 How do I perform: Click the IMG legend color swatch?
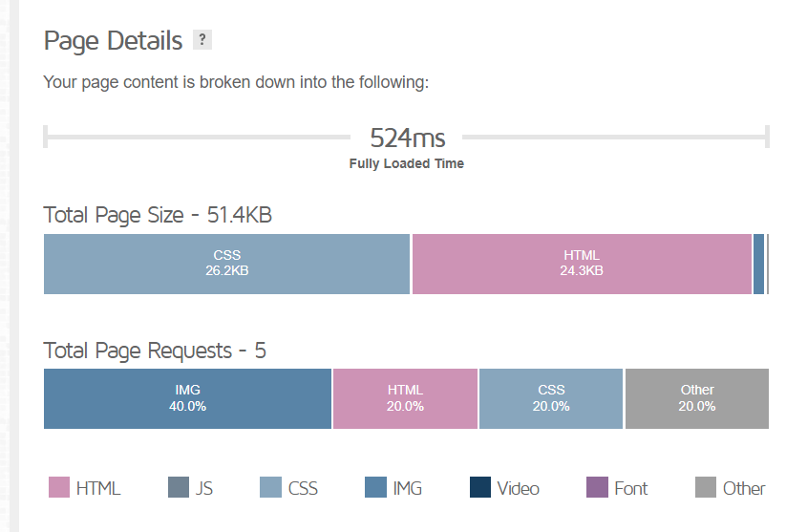coord(375,488)
